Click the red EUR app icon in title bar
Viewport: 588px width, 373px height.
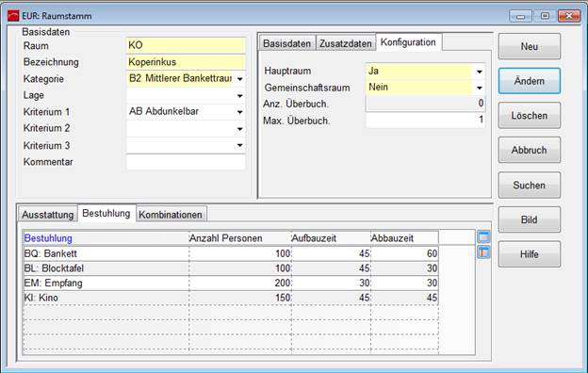point(13,16)
